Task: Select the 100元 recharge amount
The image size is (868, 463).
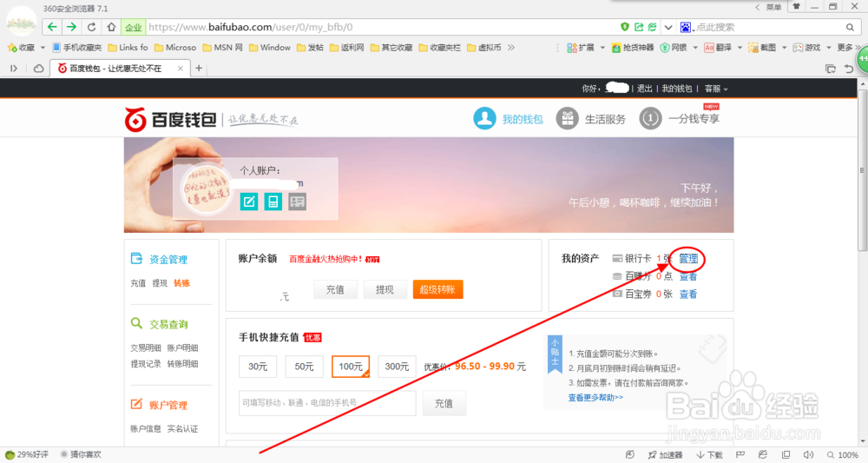Action: point(351,367)
